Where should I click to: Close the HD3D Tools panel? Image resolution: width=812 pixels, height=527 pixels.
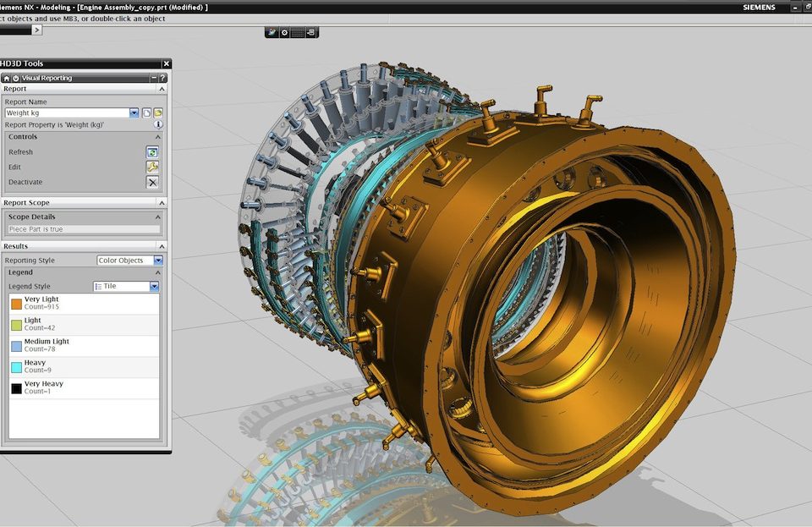tap(167, 63)
